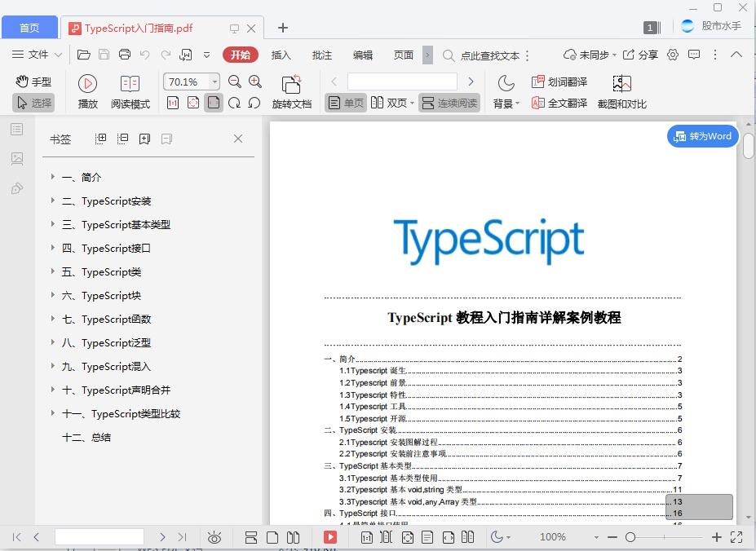Click the status bar zoom minus button

[x=612, y=537]
